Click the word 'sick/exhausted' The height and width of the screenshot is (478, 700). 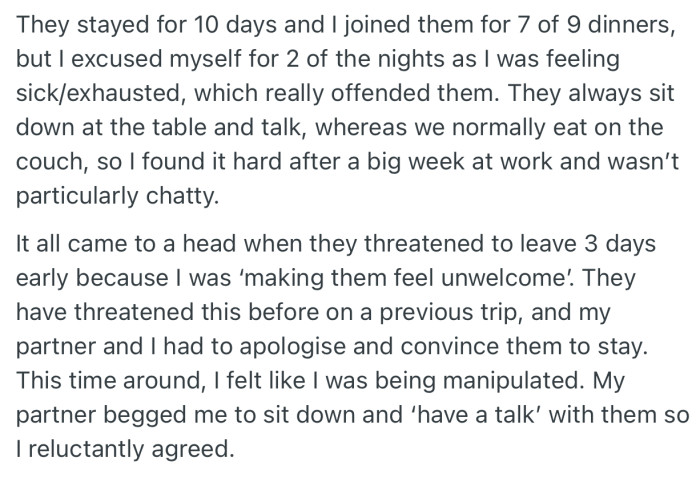coord(98,93)
